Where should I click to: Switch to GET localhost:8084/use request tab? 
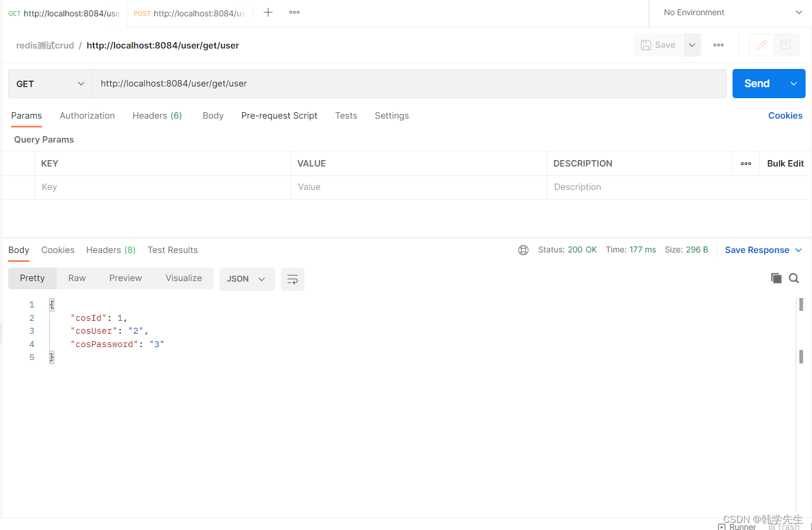click(64, 13)
